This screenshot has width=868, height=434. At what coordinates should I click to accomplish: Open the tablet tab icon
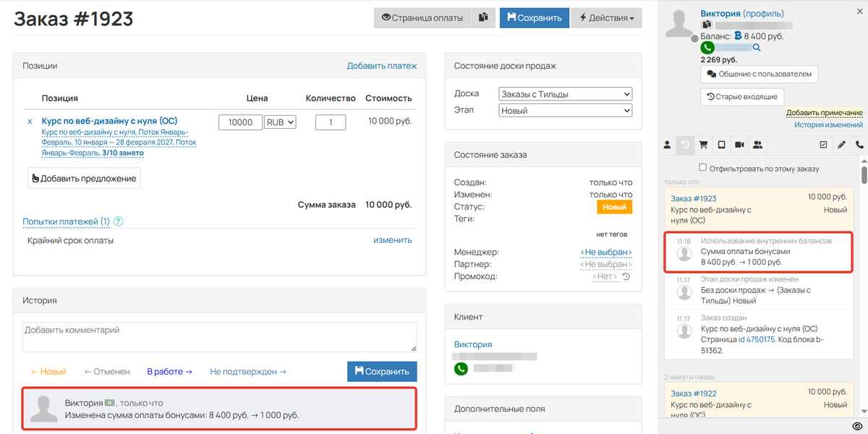coord(721,145)
